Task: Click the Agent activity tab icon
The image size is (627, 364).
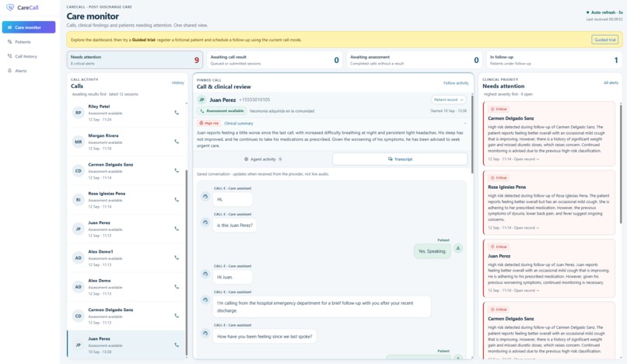Action: [x=247, y=159]
